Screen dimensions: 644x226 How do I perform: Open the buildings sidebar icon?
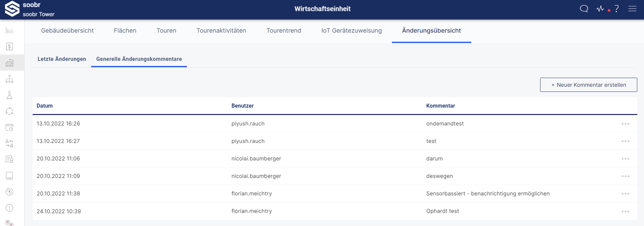9,63
